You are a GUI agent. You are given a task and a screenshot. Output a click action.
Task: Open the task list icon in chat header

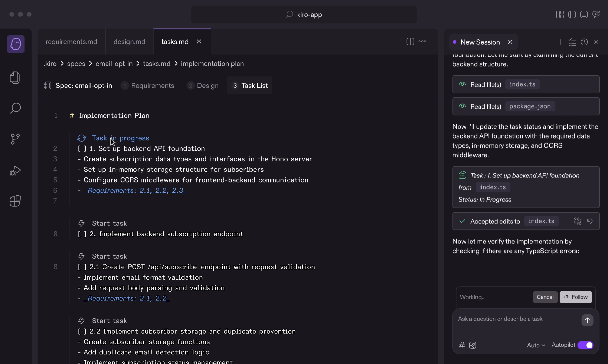[x=572, y=42]
